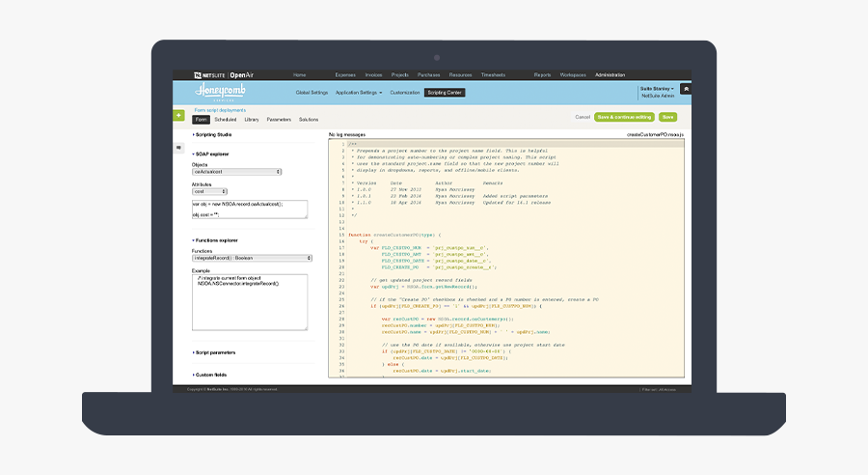Collapse the Functions explorer section
868x475 pixels.
pyautogui.click(x=215, y=239)
